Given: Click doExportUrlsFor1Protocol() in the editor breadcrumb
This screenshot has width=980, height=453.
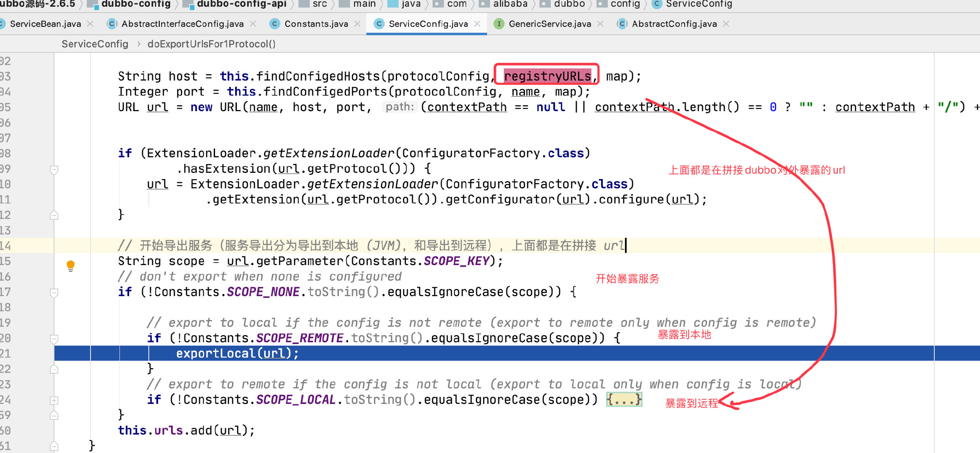Looking at the screenshot, I should (211, 44).
